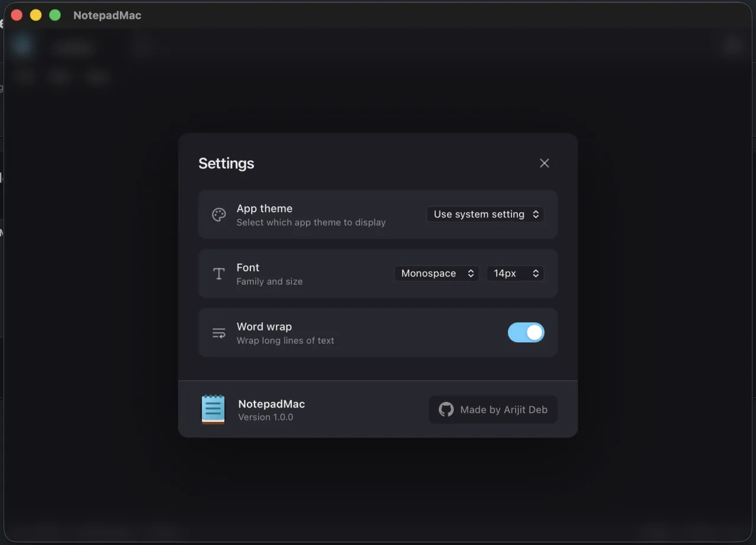
Task: Disable the Word wrap switch
Action: click(x=526, y=332)
